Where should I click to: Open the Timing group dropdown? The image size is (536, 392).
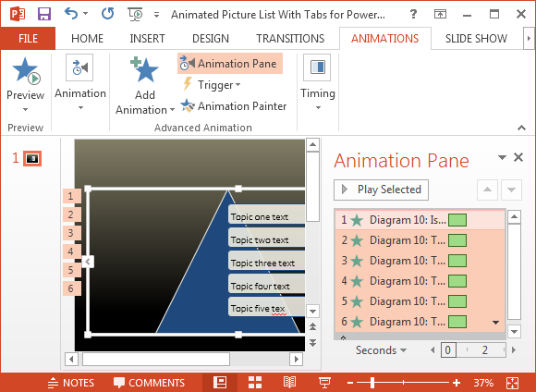(x=318, y=82)
